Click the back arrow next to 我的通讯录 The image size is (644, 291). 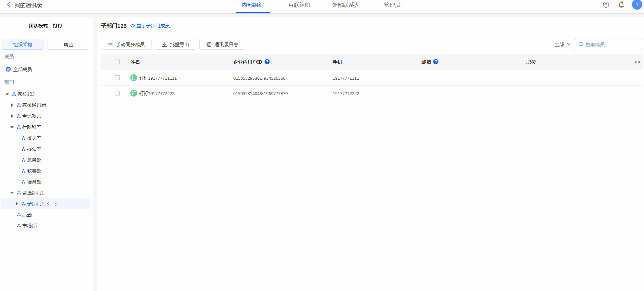pos(9,5)
